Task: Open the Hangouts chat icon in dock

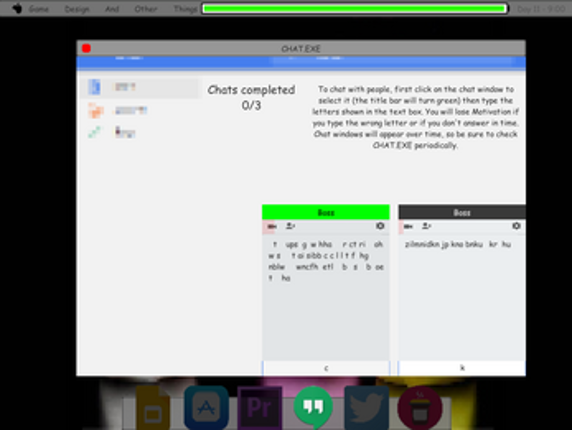Action: pyautogui.click(x=313, y=406)
